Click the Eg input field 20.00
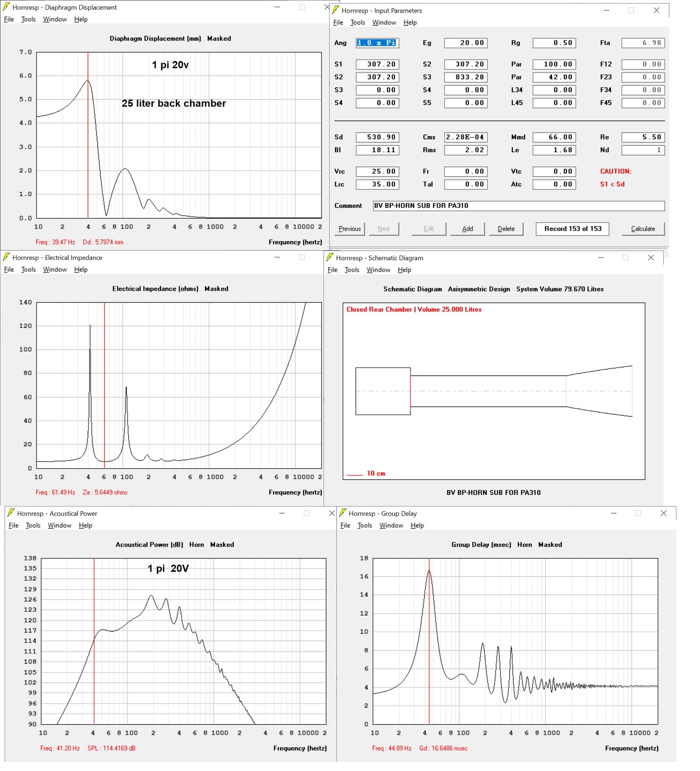This screenshot has height=771, width=700. click(x=466, y=43)
